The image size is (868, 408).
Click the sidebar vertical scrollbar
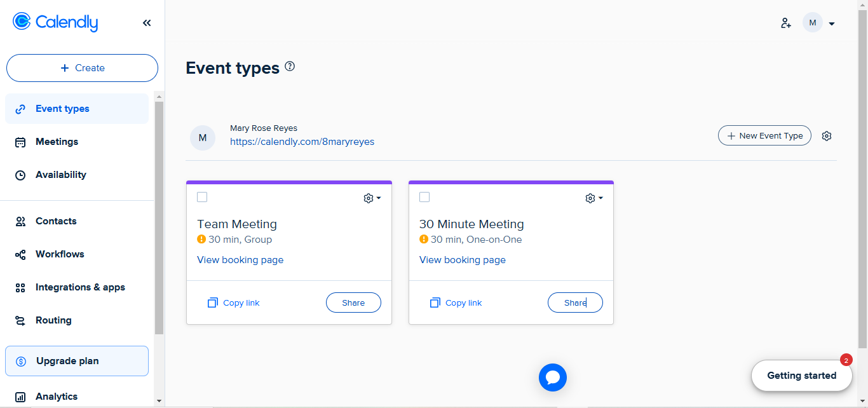point(159,216)
